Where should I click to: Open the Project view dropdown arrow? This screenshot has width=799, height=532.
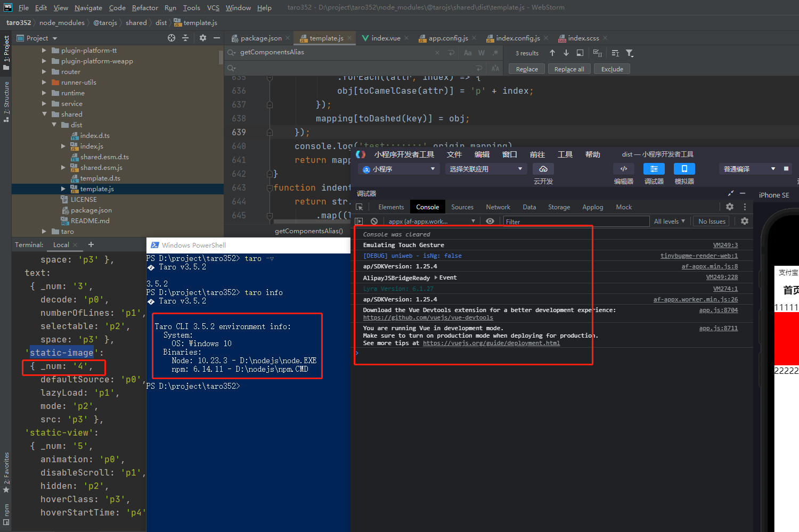tap(55, 38)
